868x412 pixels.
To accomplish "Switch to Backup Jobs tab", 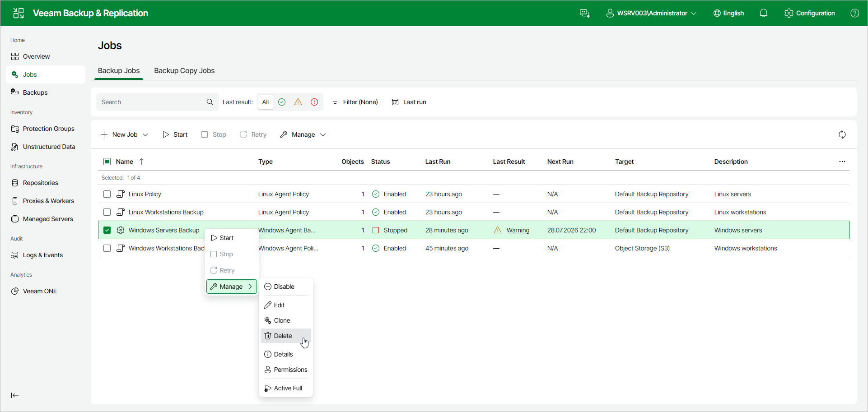I will tap(119, 71).
